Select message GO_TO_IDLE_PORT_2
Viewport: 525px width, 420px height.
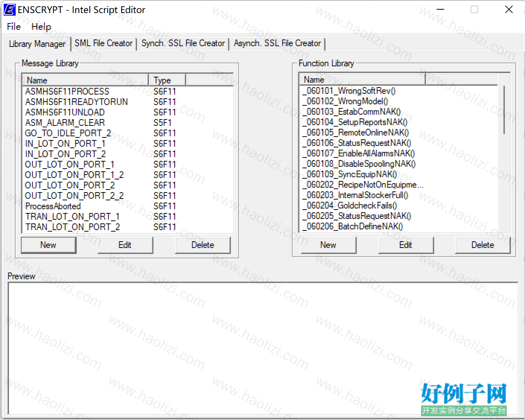point(68,133)
